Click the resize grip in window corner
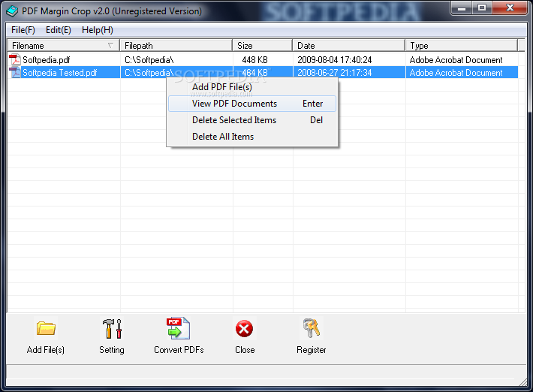 coord(522,382)
